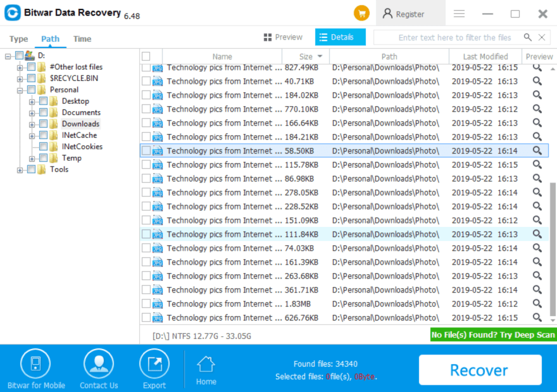The image size is (557, 392).
Task: Collapse the D: drive tree node
Action: point(8,56)
